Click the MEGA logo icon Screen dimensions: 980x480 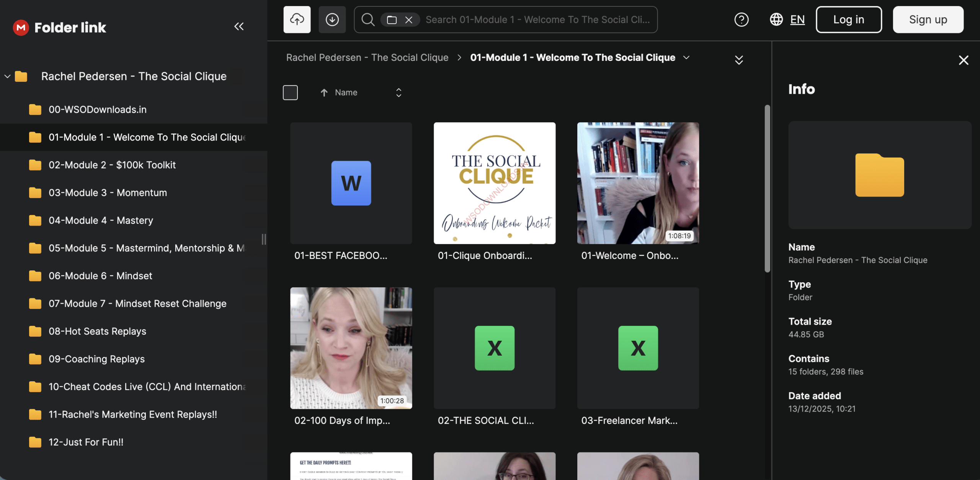[21, 27]
